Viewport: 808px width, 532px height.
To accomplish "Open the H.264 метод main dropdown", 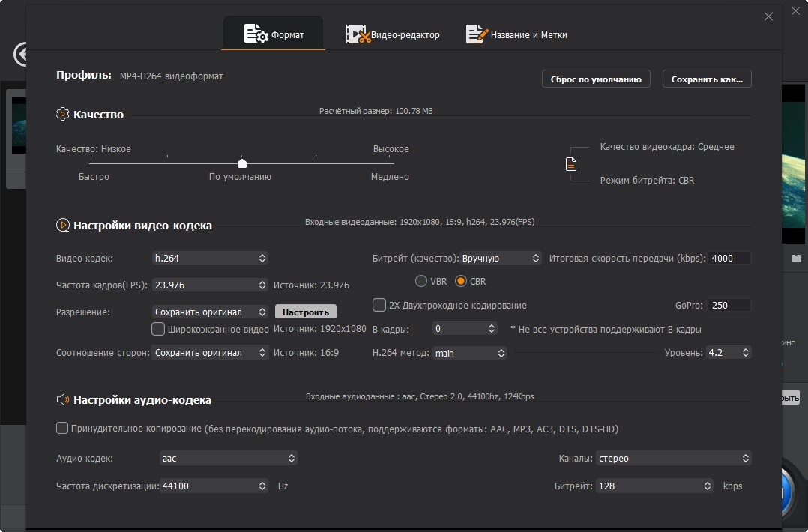I will tap(469, 353).
